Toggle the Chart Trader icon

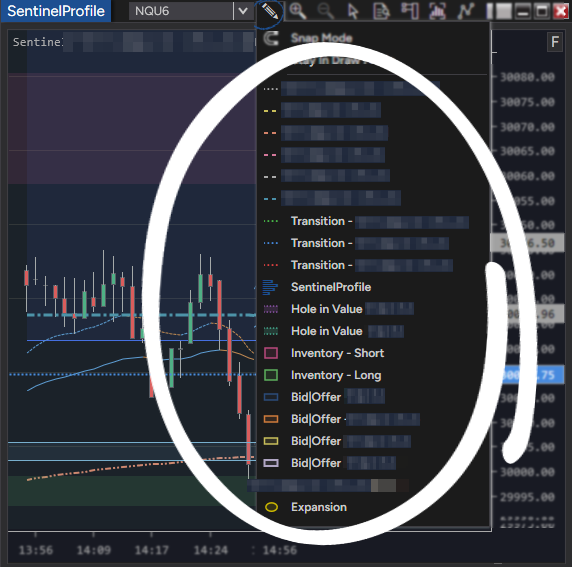[x=410, y=11]
